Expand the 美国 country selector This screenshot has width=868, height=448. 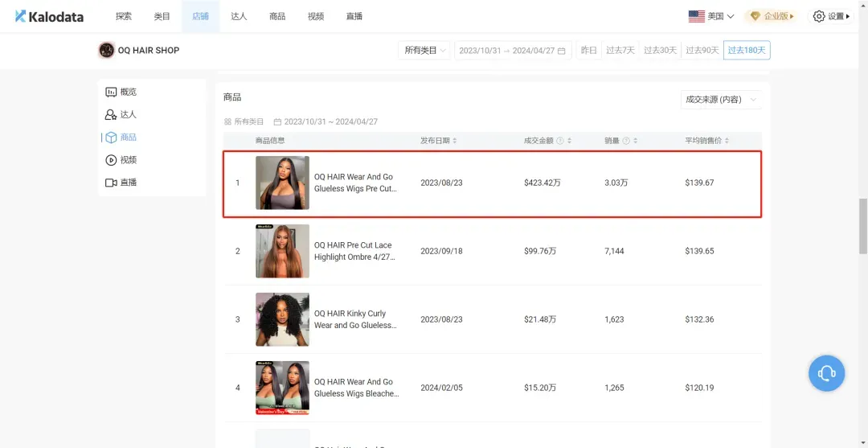(x=711, y=16)
